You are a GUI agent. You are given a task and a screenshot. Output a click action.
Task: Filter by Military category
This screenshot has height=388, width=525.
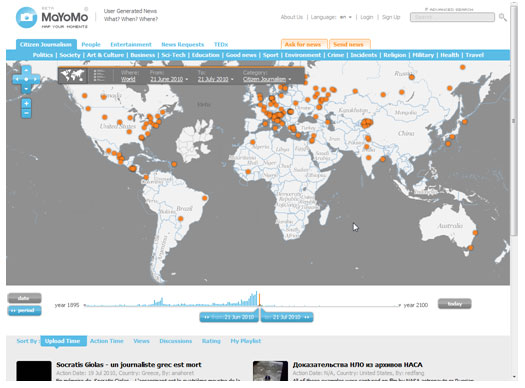pyautogui.click(x=423, y=55)
